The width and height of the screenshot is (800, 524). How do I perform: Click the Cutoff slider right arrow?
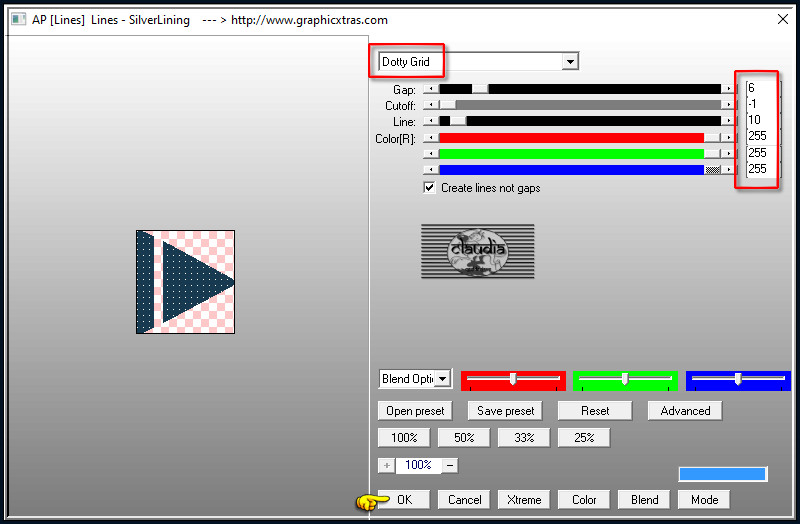pos(728,105)
